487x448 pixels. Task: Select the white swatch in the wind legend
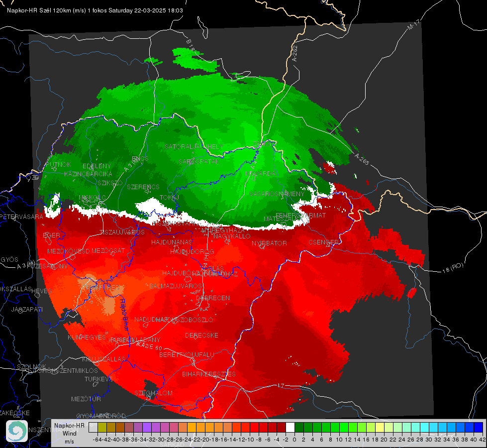[x=290, y=427]
